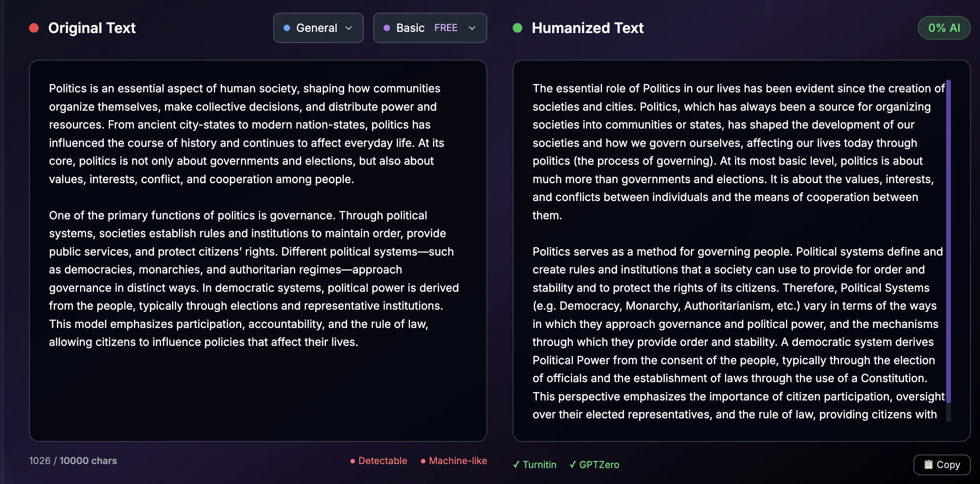Click the red dot beside Original Text
The width and height of the screenshot is (980, 484).
pos(34,27)
